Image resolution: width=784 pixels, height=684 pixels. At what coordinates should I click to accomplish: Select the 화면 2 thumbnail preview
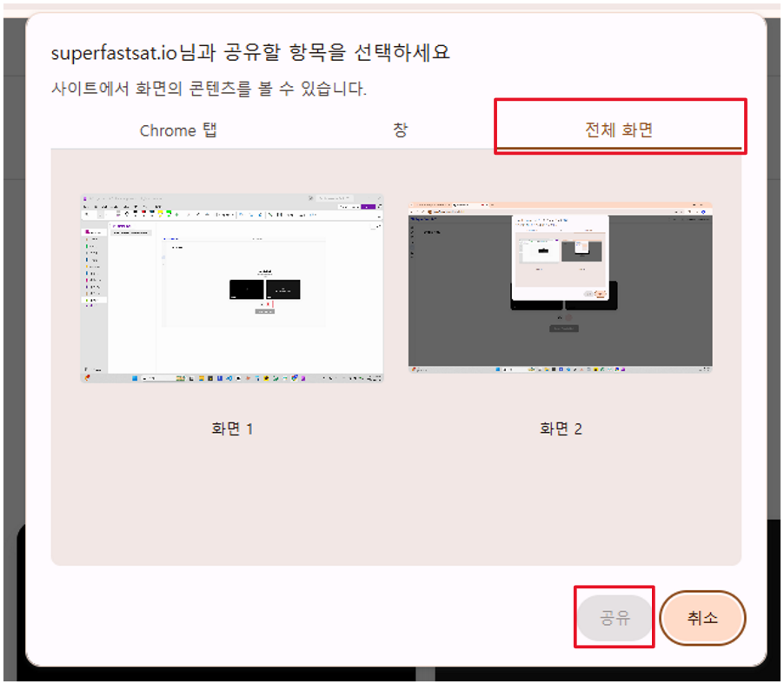pyautogui.click(x=561, y=288)
